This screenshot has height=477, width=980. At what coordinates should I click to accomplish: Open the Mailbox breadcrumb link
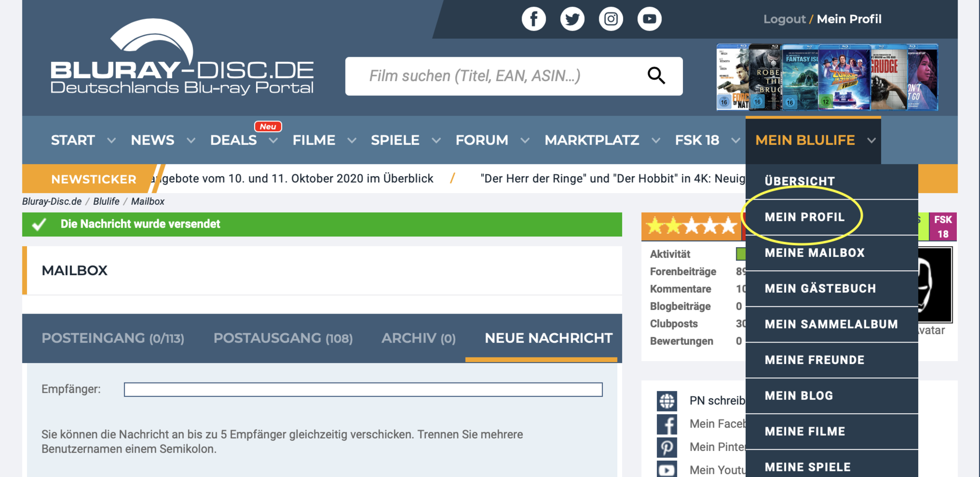[148, 201]
